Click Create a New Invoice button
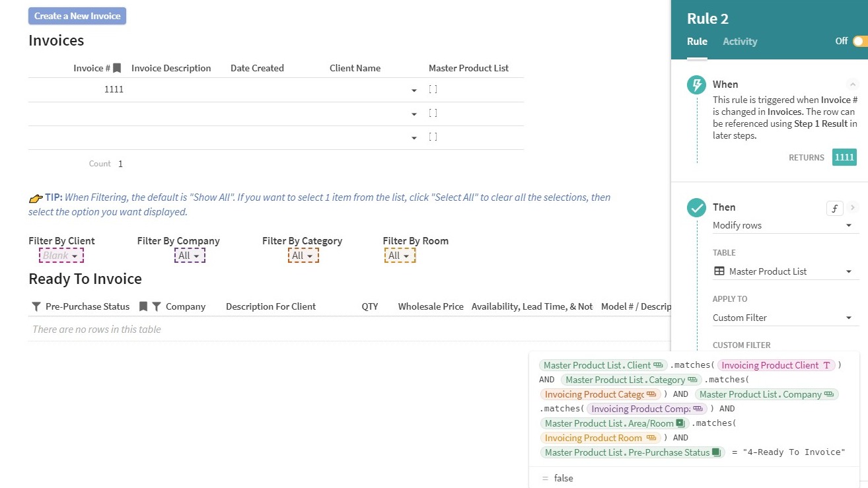868x488 pixels. (77, 16)
